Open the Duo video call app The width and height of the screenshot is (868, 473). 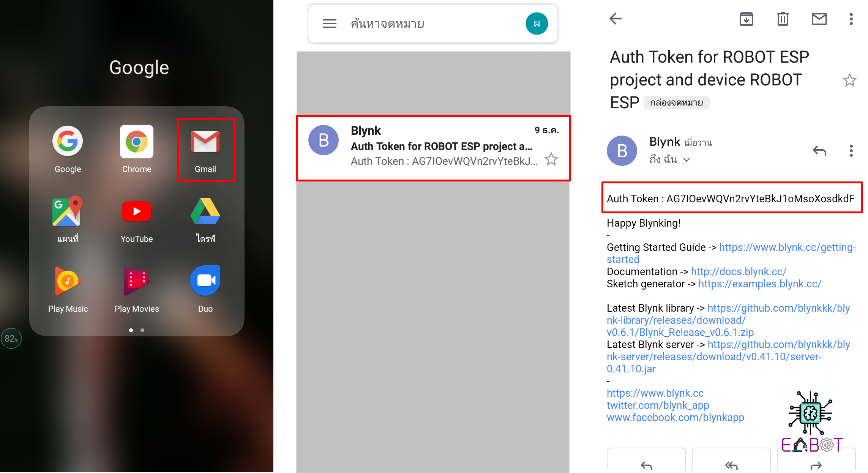pyautogui.click(x=205, y=289)
